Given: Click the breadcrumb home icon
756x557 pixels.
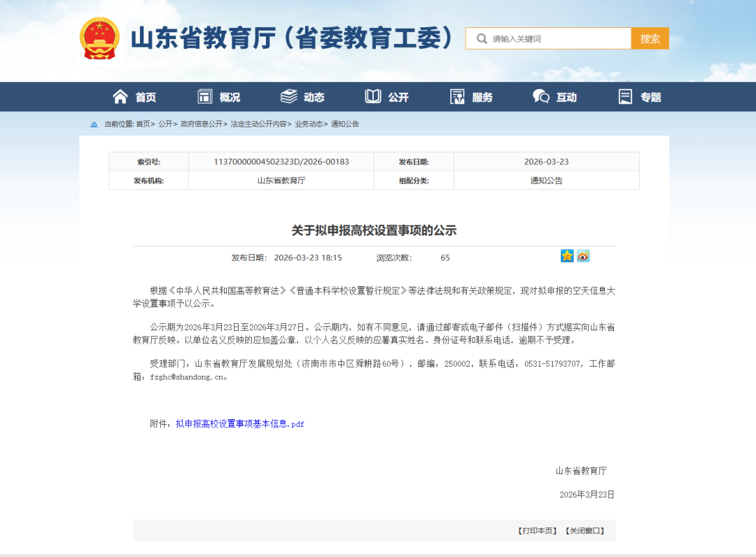Looking at the screenshot, I should pyautogui.click(x=94, y=123).
